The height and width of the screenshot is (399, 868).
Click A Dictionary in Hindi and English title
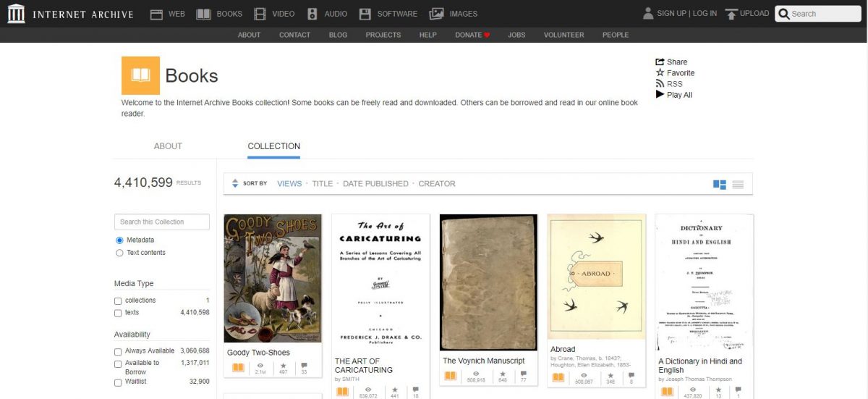pyautogui.click(x=700, y=366)
